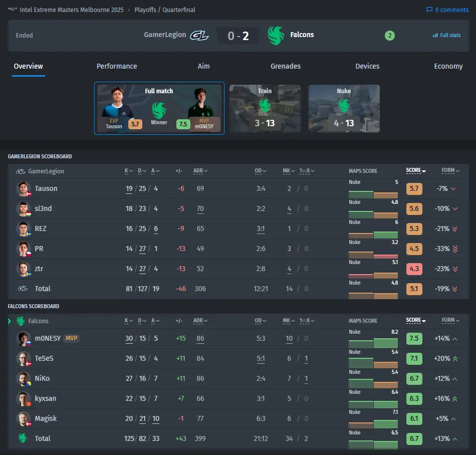This screenshot has width=476, height=455.
Task: Open the Economy tab
Action: tap(448, 66)
